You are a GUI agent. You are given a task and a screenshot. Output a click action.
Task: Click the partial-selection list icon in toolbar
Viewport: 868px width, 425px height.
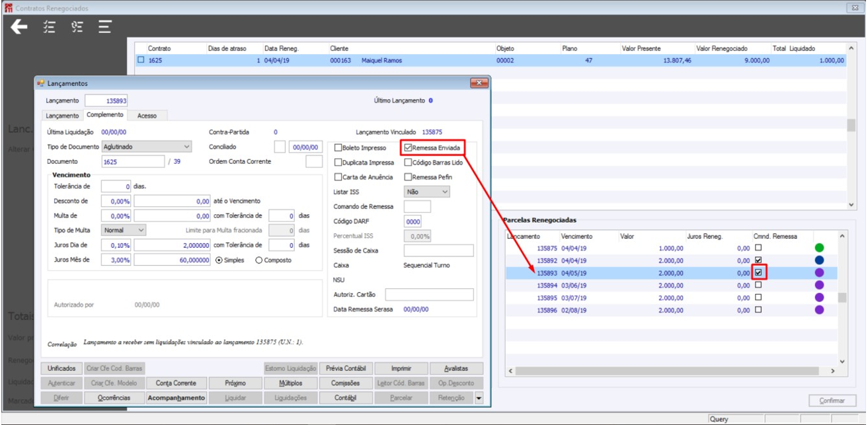[x=77, y=27]
